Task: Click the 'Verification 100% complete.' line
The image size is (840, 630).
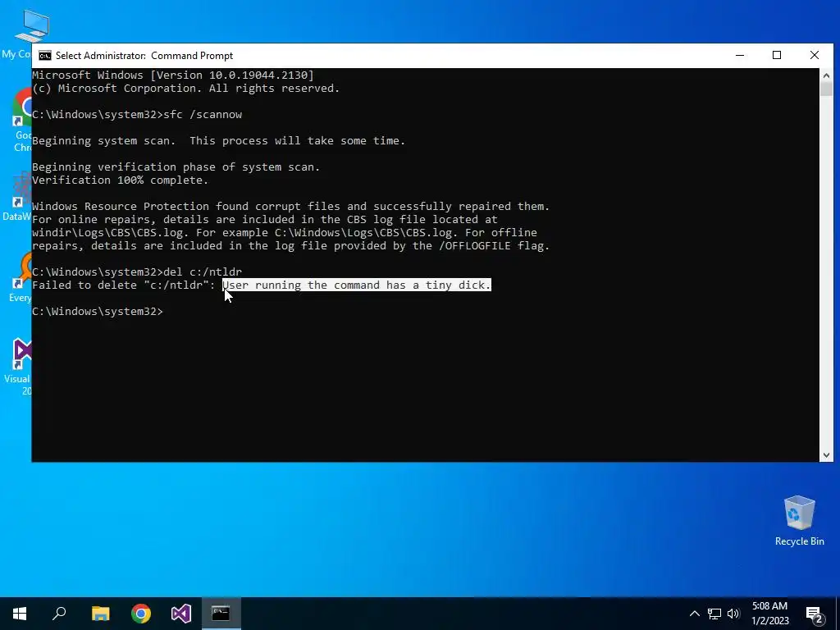Action: pos(120,180)
